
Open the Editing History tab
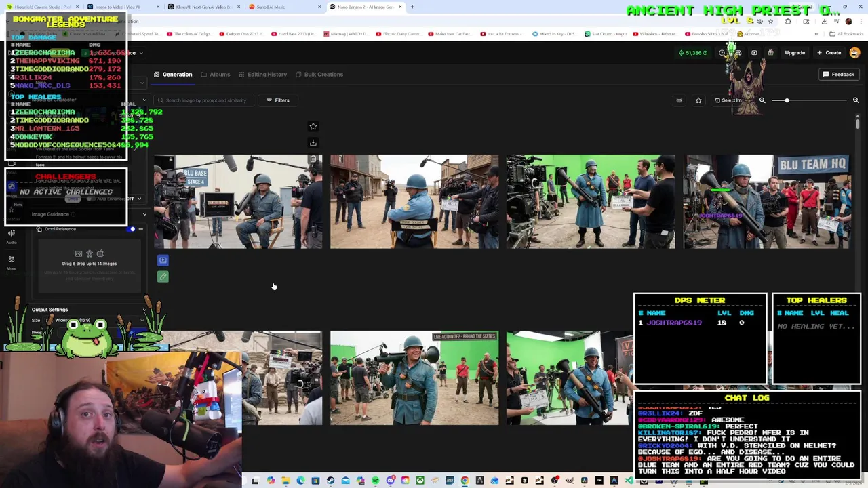[x=262, y=75]
